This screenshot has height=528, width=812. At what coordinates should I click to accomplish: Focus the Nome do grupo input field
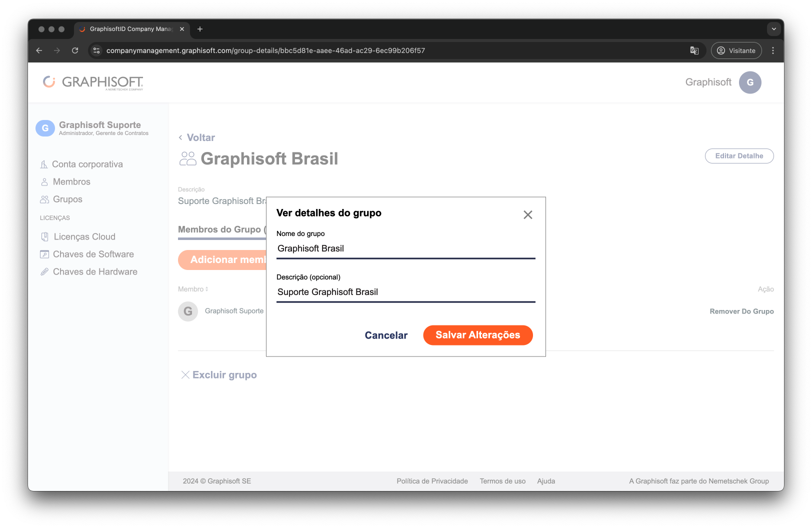click(405, 248)
